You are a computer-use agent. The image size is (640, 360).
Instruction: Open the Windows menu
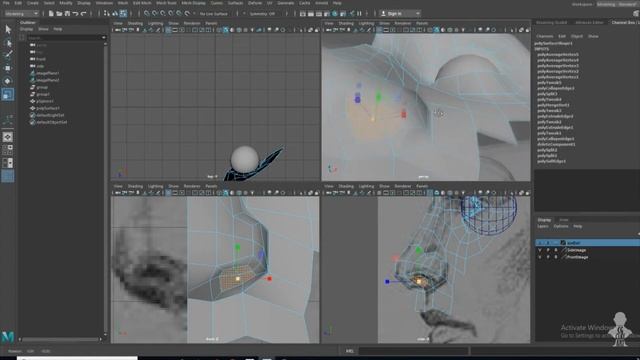click(104, 3)
